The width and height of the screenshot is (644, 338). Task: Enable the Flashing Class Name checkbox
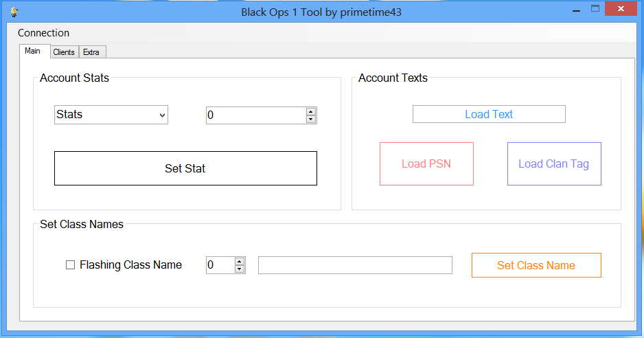[71, 264]
